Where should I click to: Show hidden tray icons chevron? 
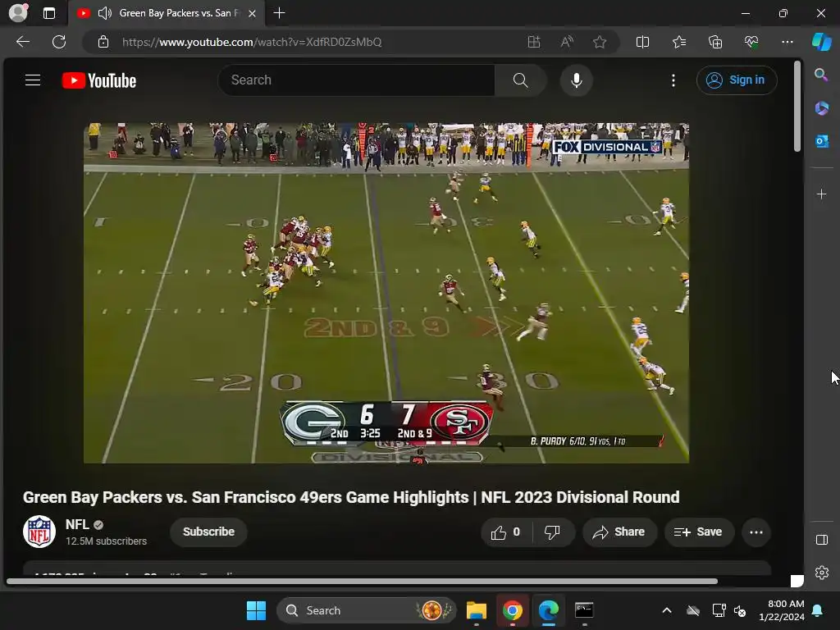pyautogui.click(x=666, y=610)
